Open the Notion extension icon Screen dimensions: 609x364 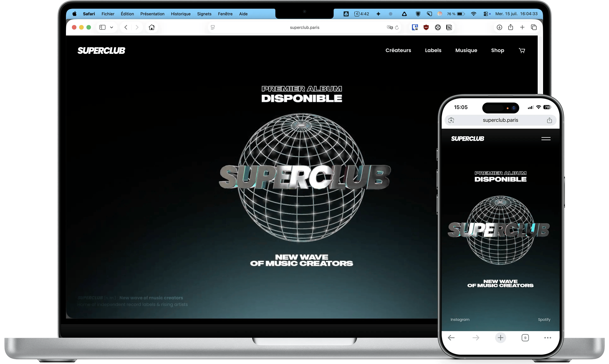pyautogui.click(x=449, y=27)
